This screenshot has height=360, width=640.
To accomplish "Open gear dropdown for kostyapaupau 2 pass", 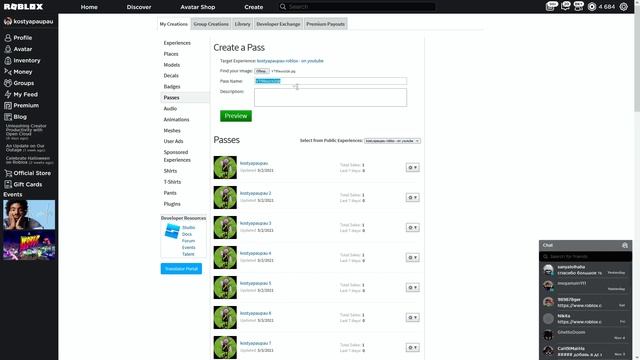I will coord(413,198).
